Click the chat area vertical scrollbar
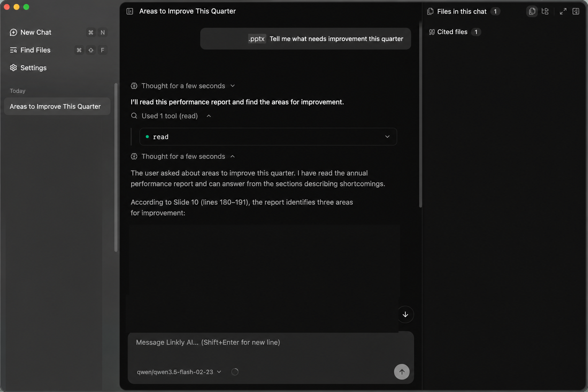Viewport: 588px width, 392px height. click(x=420, y=115)
